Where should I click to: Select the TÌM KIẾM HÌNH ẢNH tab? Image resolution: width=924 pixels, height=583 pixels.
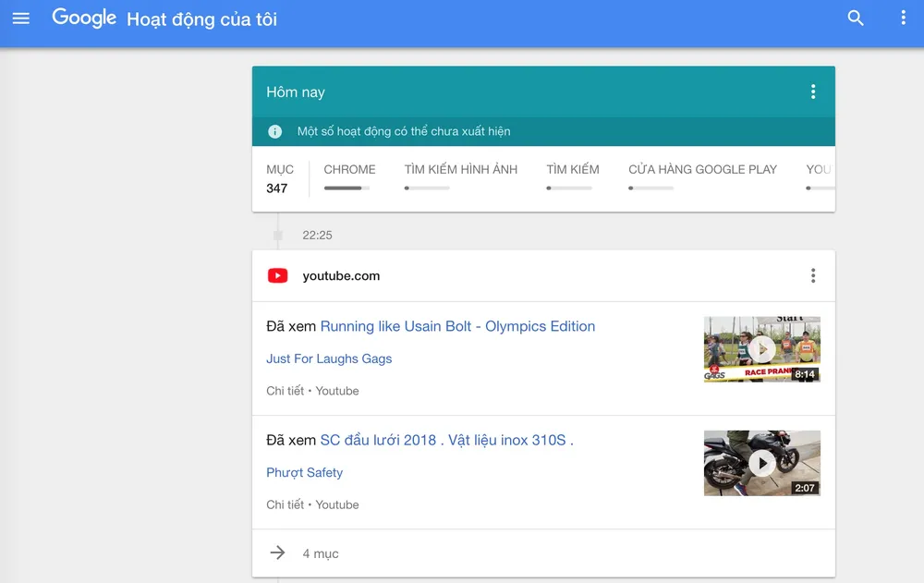[460, 170]
